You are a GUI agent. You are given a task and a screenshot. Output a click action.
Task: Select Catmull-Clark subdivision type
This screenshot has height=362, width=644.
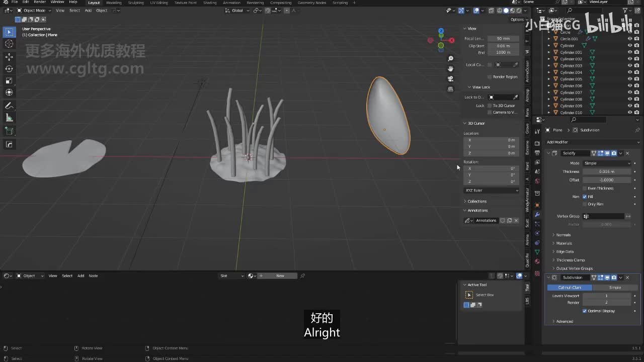(570, 288)
